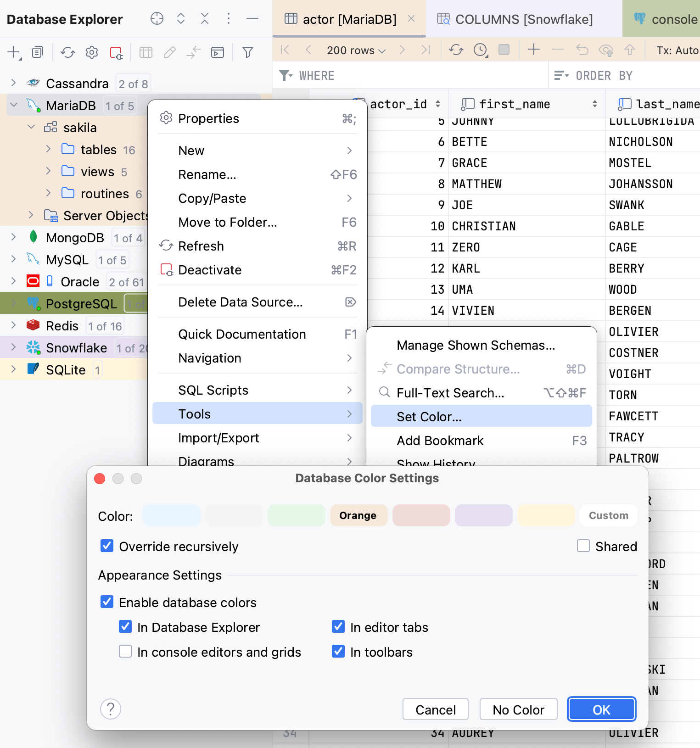This screenshot has height=748, width=700.
Task: Uncheck Override recursively checkbox
Action: 107,546
